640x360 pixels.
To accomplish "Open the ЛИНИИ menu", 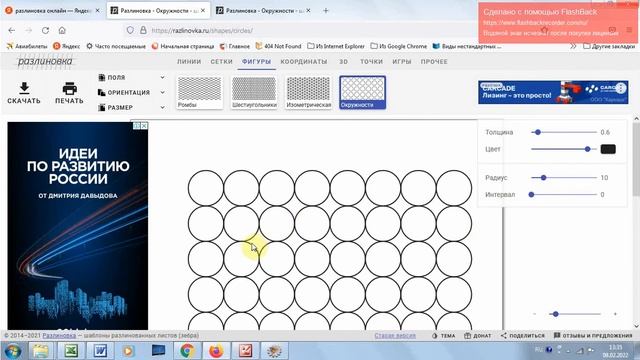I will pos(189,62).
